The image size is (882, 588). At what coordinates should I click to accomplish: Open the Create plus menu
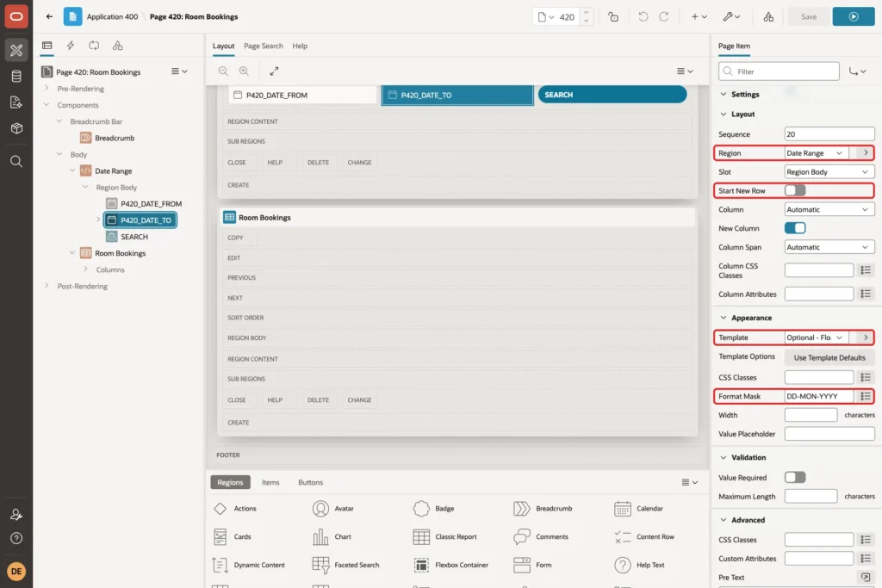[x=699, y=17]
